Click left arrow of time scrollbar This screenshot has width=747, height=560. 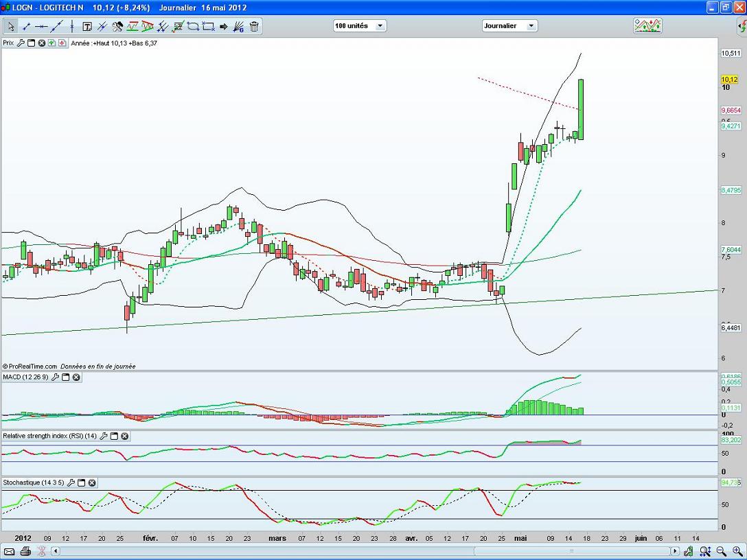pyautogui.click(x=56, y=551)
